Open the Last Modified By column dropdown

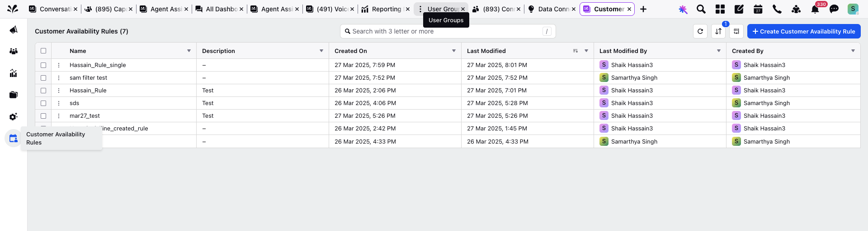(719, 51)
